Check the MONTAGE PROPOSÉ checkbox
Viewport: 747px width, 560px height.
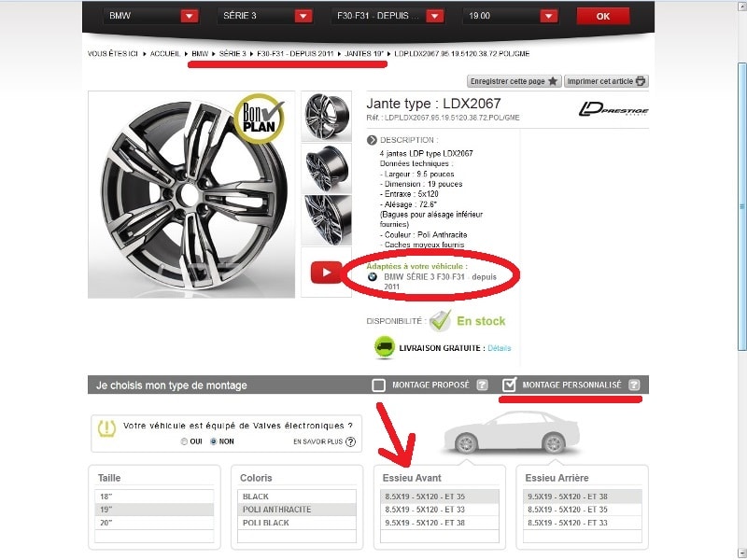pyautogui.click(x=378, y=385)
